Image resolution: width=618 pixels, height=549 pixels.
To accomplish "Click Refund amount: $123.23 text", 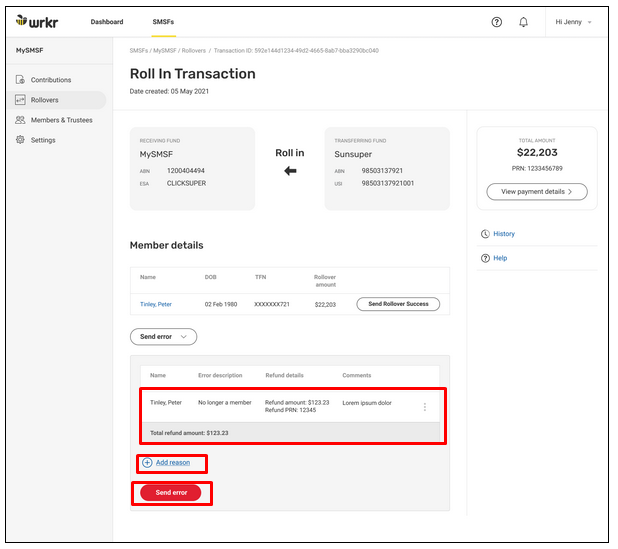I will pos(297,402).
